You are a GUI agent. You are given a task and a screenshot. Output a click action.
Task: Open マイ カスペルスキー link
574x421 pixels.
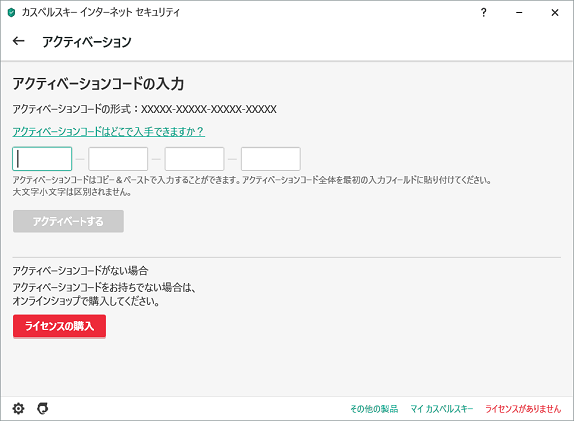442,409
